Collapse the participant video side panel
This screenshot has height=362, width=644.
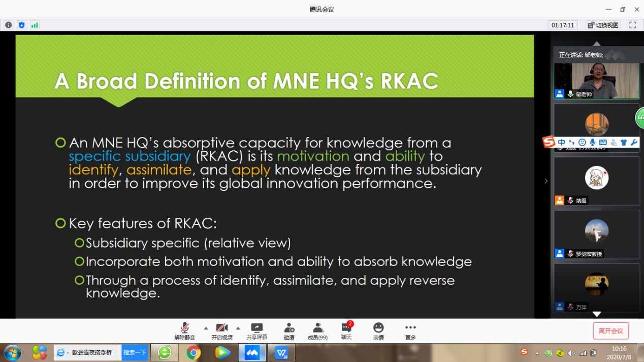(x=546, y=181)
